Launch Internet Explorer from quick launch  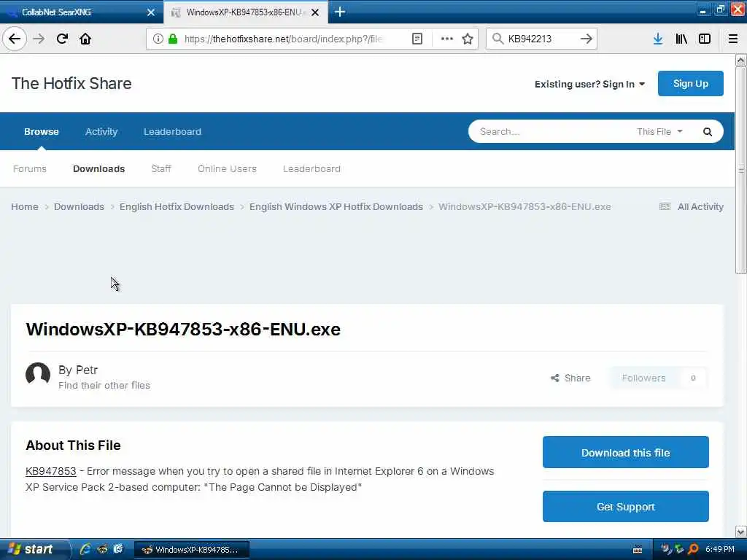pos(85,549)
